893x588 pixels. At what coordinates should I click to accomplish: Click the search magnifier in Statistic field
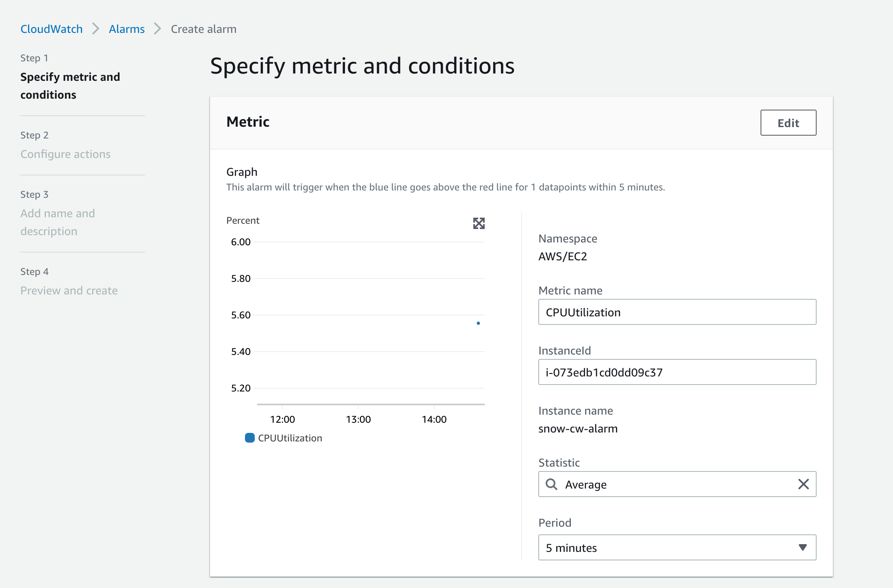552,484
